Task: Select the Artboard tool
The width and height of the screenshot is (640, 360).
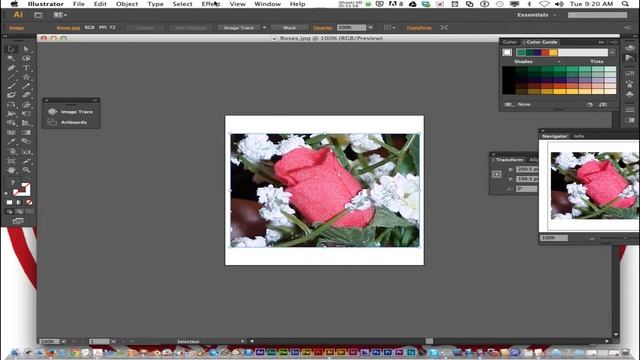Action: click(11, 161)
